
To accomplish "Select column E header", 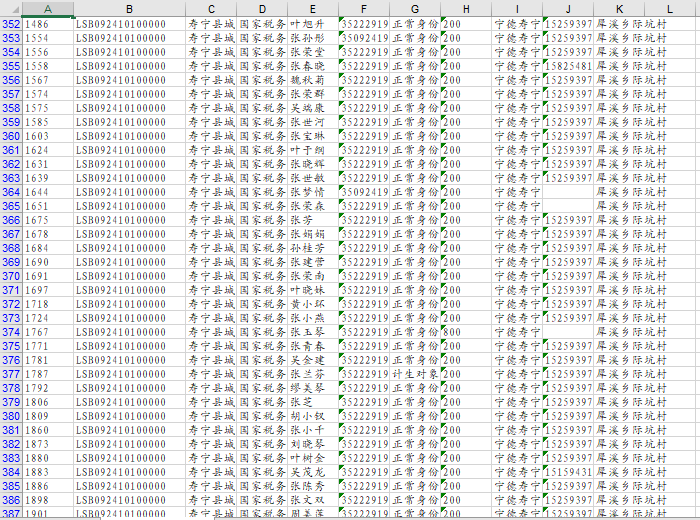I will pyautogui.click(x=313, y=9).
